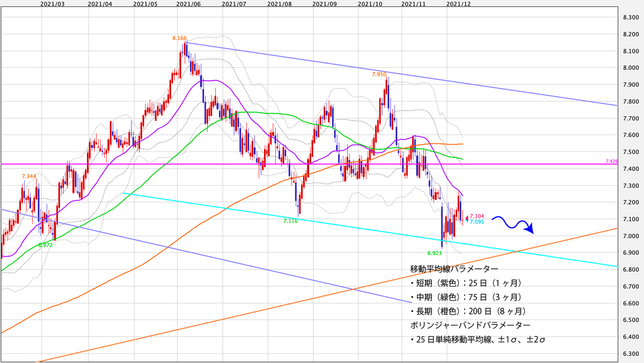
Task: Click the 2021/07 date label
Action: [x=233, y=3]
